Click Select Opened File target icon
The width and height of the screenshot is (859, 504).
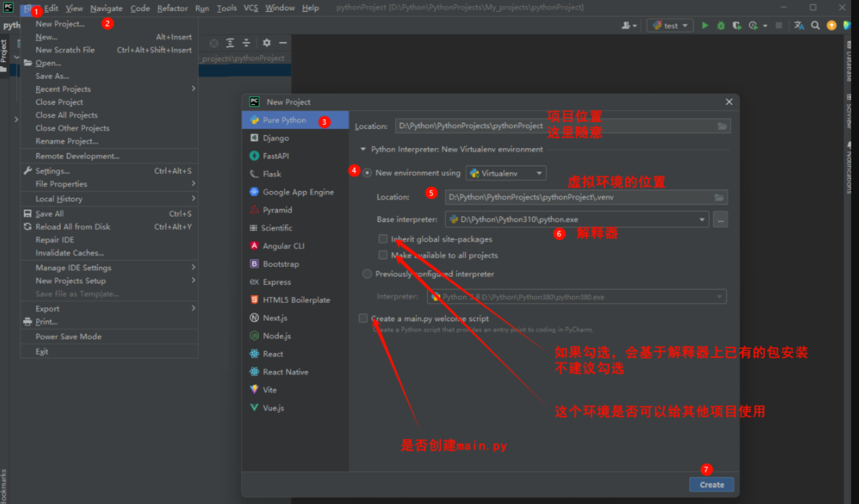[214, 43]
